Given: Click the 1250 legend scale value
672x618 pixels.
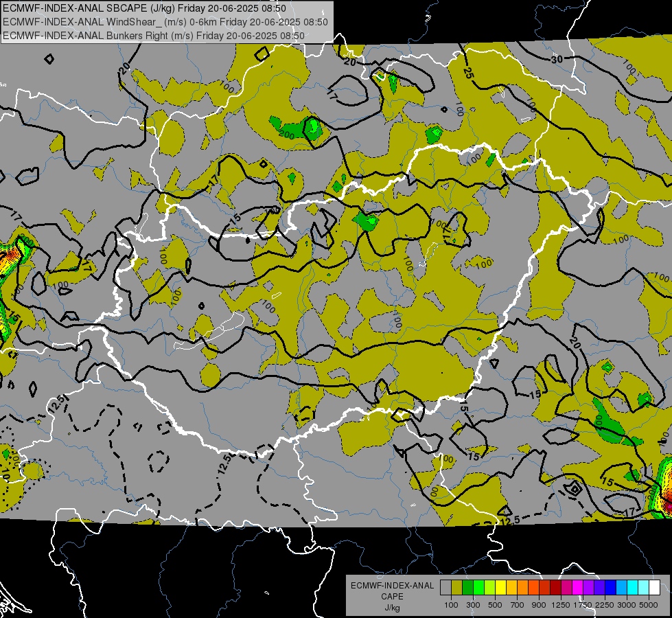Looking at the screenshot, I should [x=561, y=605].
